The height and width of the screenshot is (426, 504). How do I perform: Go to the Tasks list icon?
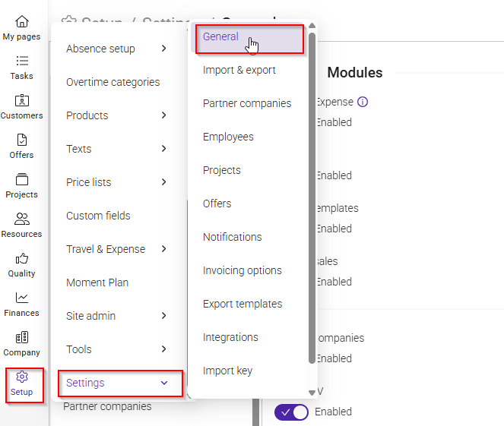[22, 61]
